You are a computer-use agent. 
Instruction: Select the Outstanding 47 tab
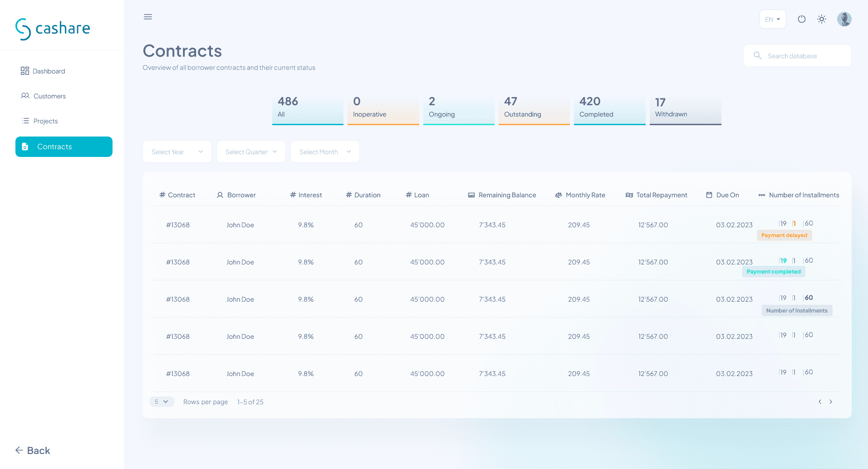[534, 109]
